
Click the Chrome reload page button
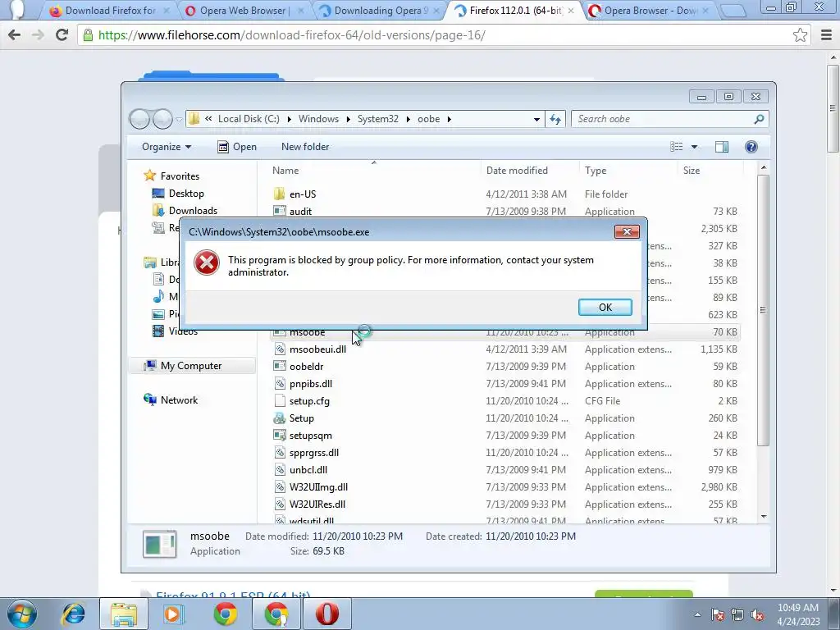point(62,34)
